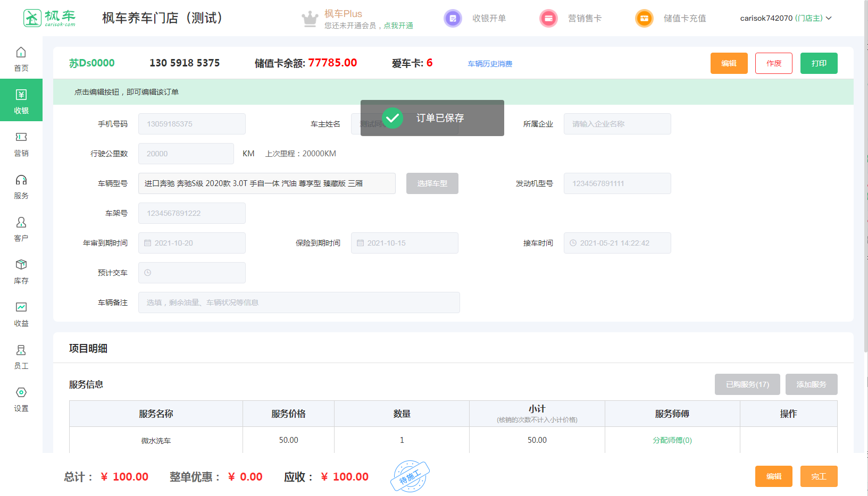Screen dimensions: 868x496
Task: Open the 年审到期时间 date picker
Action: click(192, 243)
